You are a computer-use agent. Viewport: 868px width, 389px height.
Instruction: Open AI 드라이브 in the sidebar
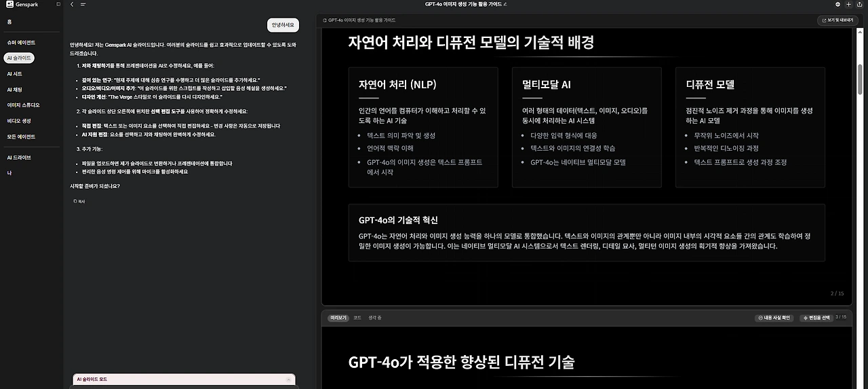tap(18, 158)
